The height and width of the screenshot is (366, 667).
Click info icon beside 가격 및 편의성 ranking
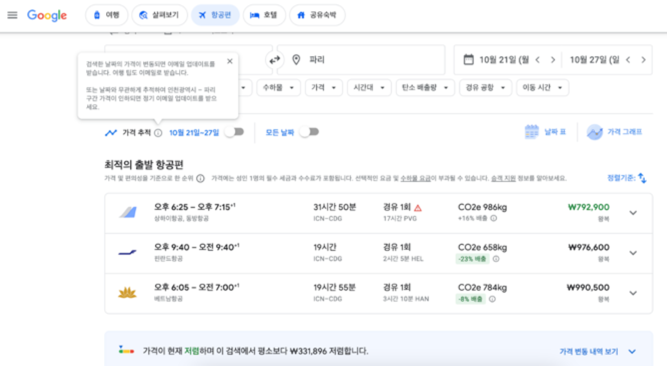(200, 178)
